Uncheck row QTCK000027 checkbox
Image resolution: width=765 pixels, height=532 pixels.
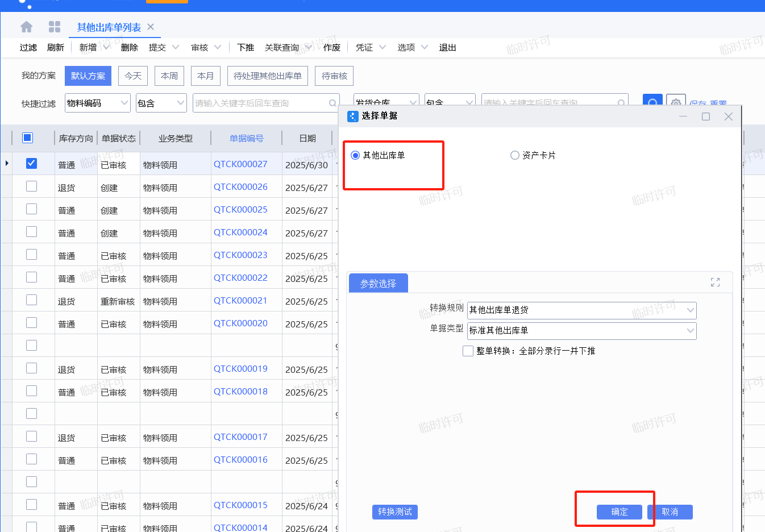32,164
